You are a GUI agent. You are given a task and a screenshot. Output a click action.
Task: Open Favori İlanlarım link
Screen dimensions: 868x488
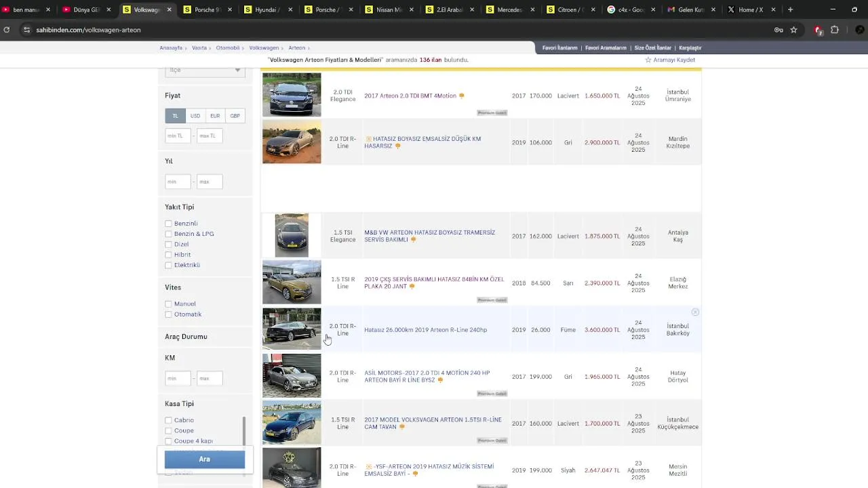(559, 48)
